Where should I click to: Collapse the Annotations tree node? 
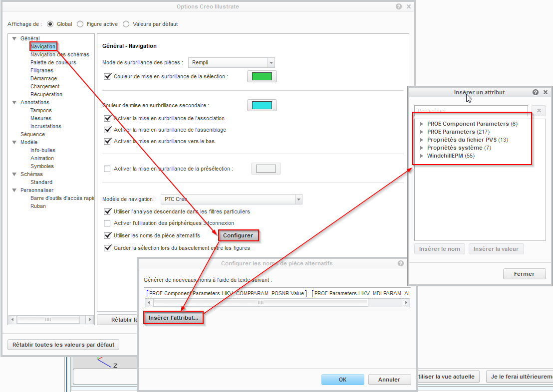(14, 102)
